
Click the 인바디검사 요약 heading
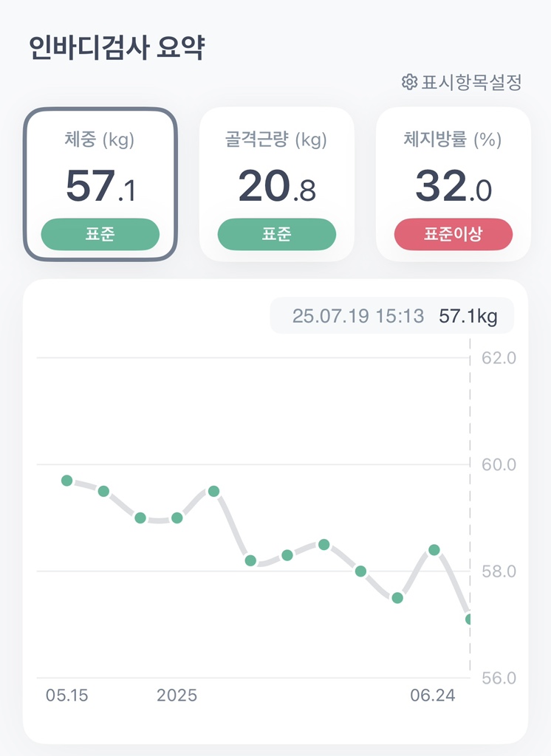(117, 48)
